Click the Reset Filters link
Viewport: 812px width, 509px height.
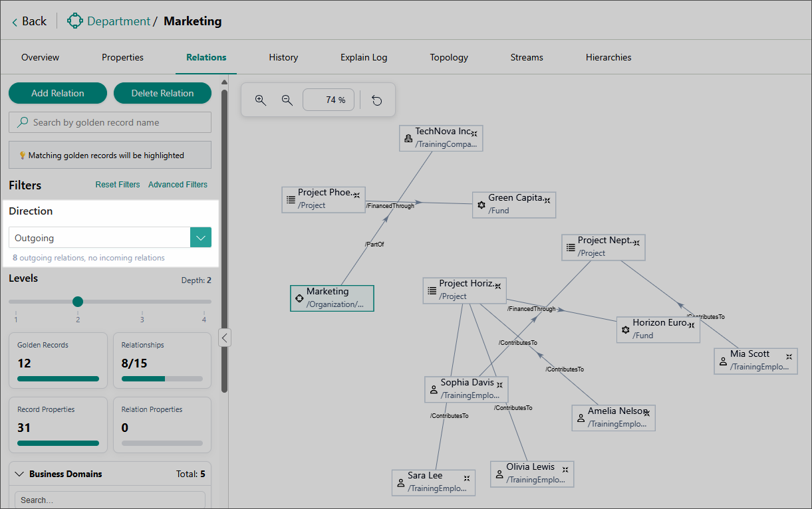click(x=118, y=185)
